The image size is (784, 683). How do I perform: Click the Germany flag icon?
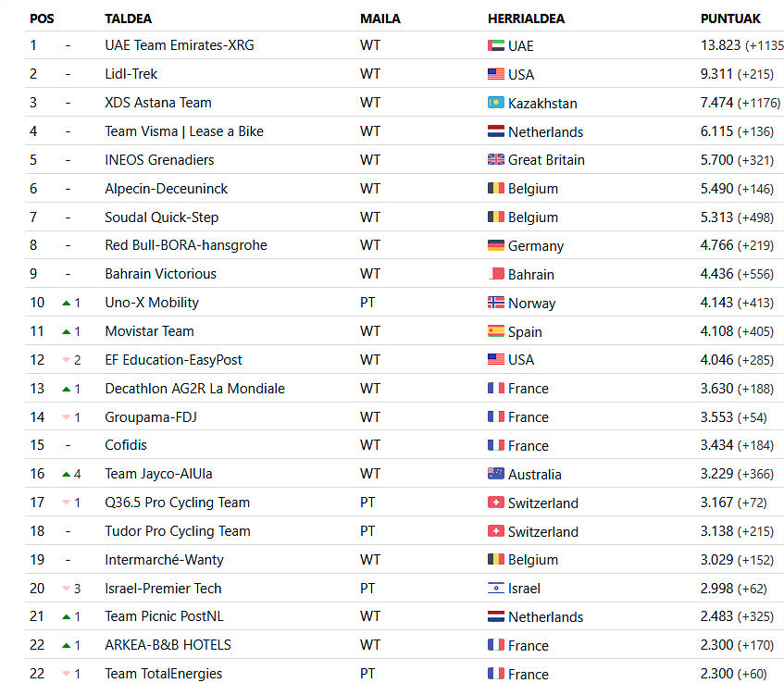(496, 245)
